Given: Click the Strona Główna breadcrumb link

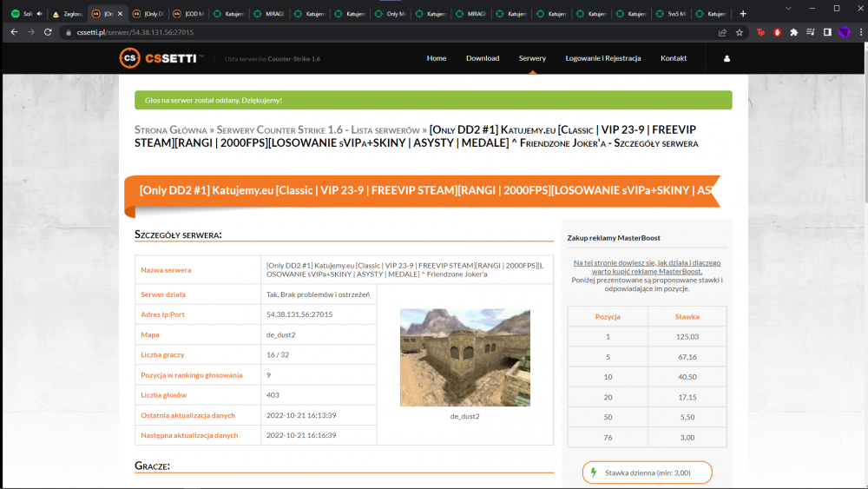Looking at the screenshot, I should pyautogui.click(x=170, y=130).
